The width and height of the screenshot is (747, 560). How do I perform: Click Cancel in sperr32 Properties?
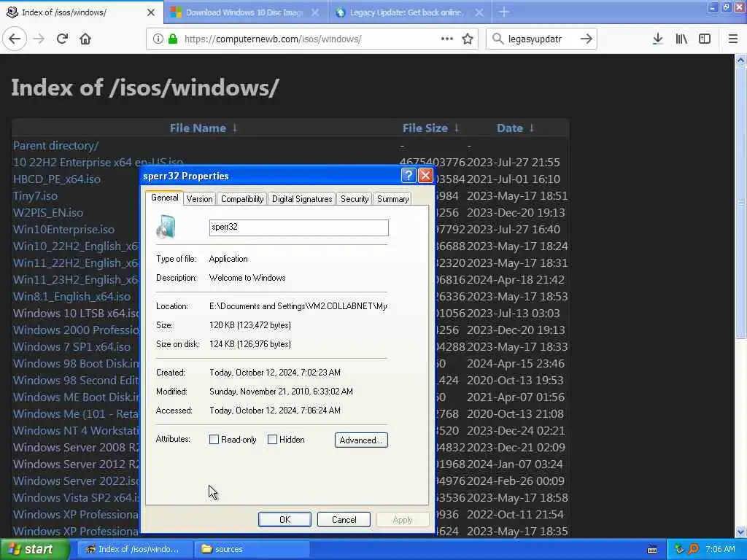[344, 519]
